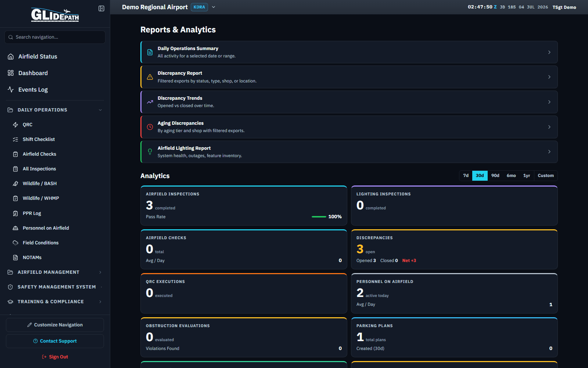Click the Dashboard grid icon
Image resolution: width=588 pixels, height=368 pixels.
coord(11,73)
